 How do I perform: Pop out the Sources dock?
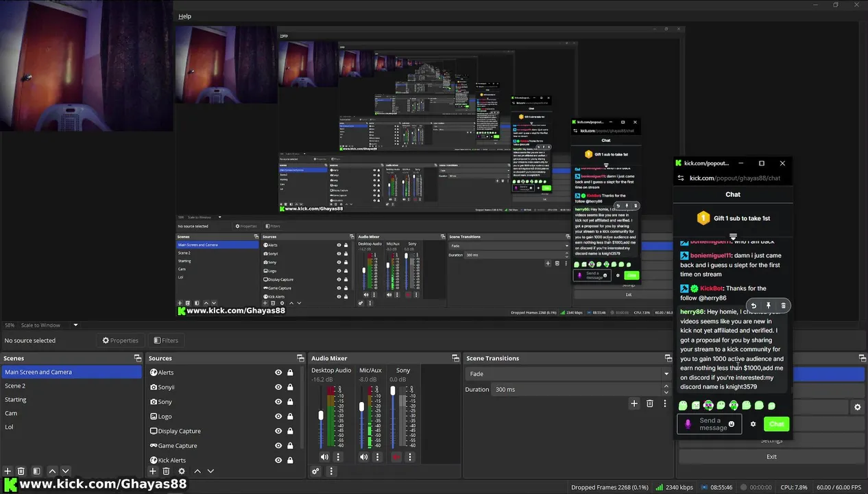[x=300, y=358]
